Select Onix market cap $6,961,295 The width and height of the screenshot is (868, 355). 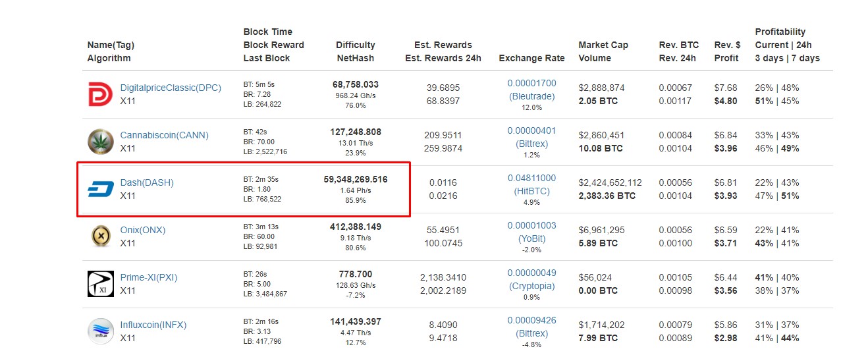[601, 230]
